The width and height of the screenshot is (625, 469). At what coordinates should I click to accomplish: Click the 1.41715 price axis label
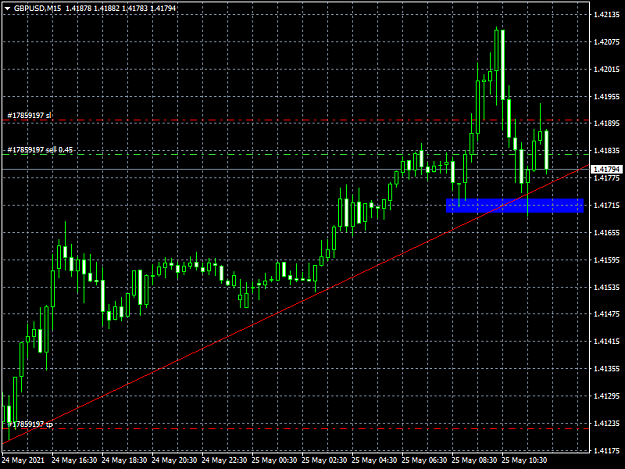point(606,205)
